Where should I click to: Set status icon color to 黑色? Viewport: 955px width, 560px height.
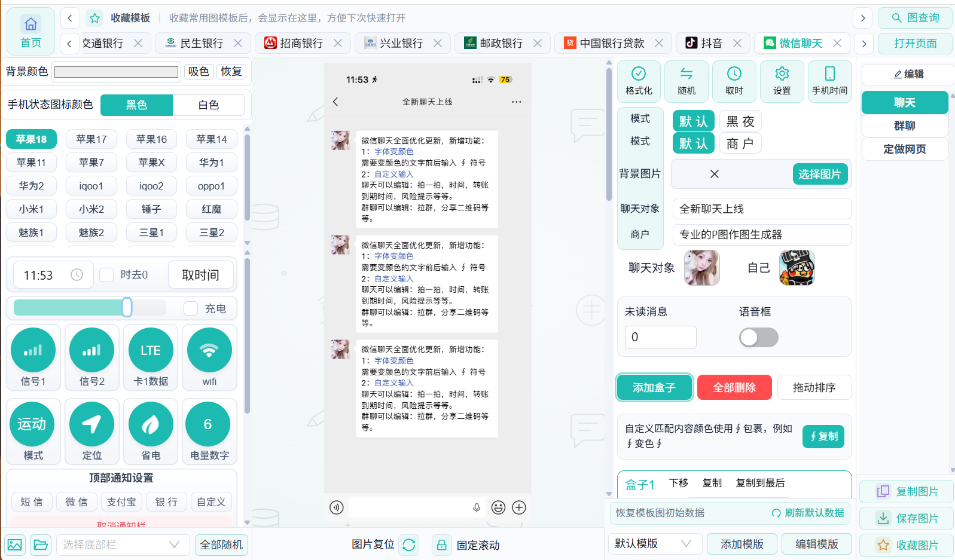(x=136, y=105)
